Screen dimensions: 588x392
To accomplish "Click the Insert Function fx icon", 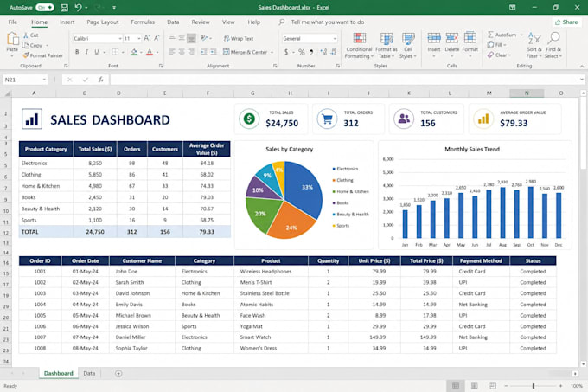I will [x=101, y=80].
